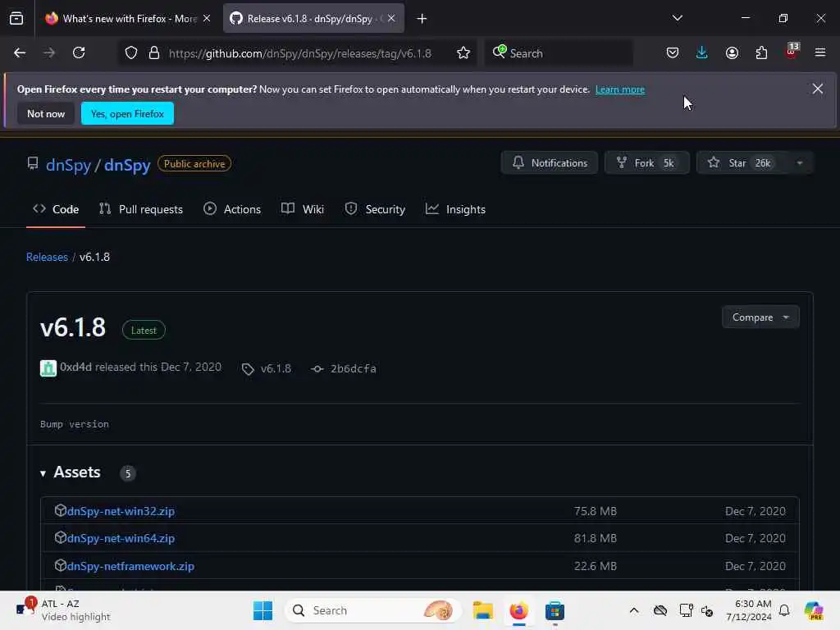The width and height of the screenshot is (840, 630).
Task: Open the Wiki tab
Action: (303, 209)
